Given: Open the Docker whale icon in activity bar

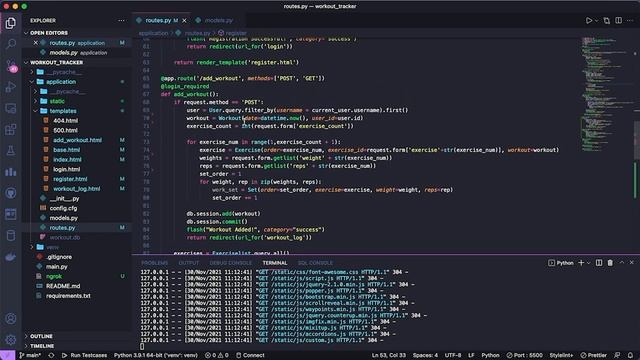Looking at the screenshot, I should point(11,257).
